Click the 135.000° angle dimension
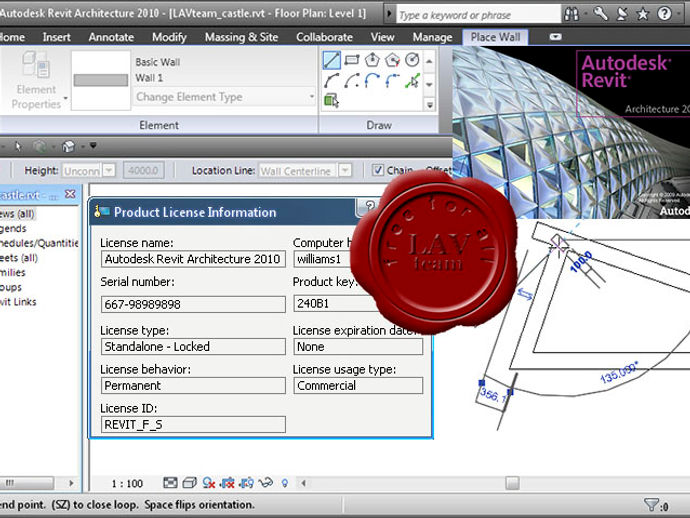 (x=618, y=372)
